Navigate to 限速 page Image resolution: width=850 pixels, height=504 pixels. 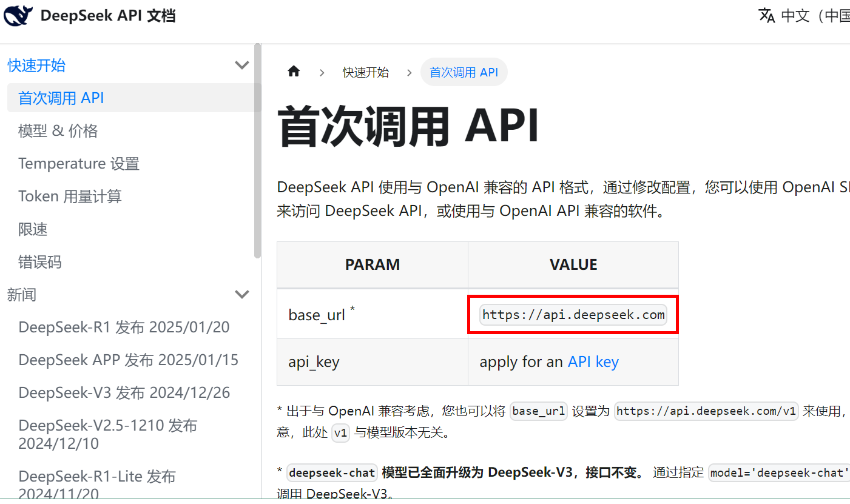click(x=33, y=229)
